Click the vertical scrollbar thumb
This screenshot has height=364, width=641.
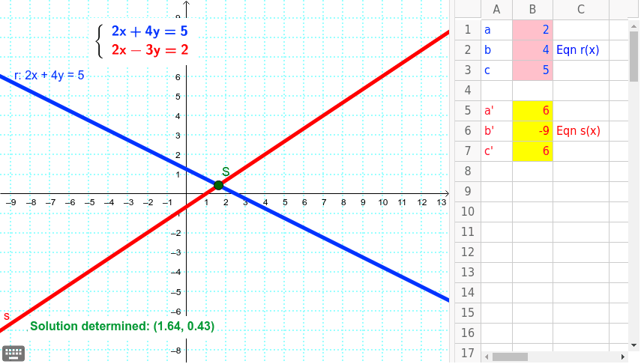coord(634,56)
